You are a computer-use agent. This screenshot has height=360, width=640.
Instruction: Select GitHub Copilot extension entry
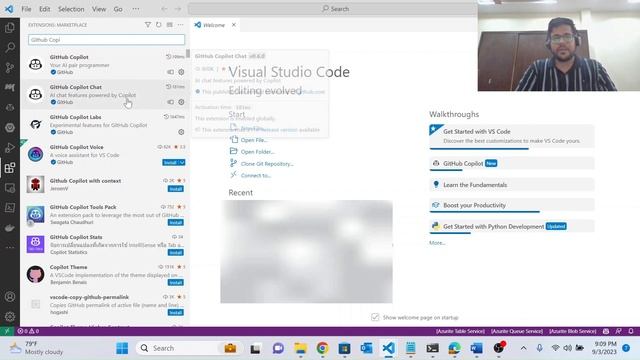(105, 64)
